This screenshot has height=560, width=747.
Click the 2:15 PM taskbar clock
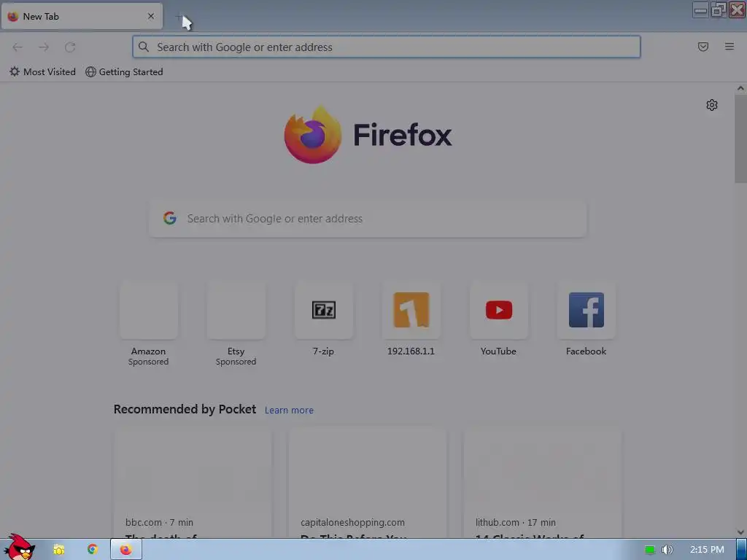(707, 550)
